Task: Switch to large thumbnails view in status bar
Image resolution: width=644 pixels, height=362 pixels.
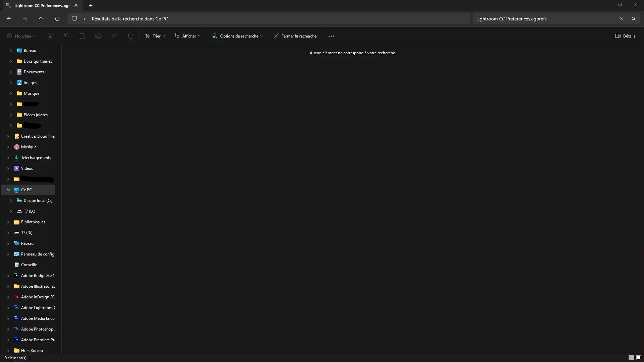Action: (x=639, y=358)
